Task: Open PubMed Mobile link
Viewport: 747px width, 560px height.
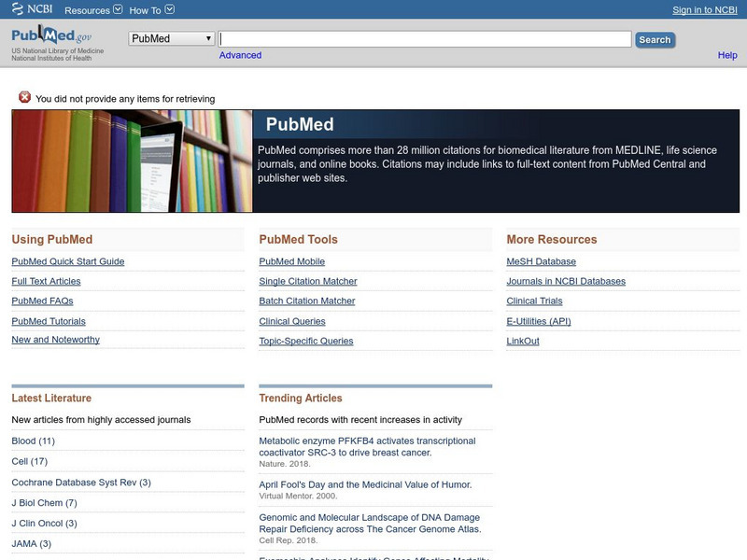Action: (x=292, y=261)
